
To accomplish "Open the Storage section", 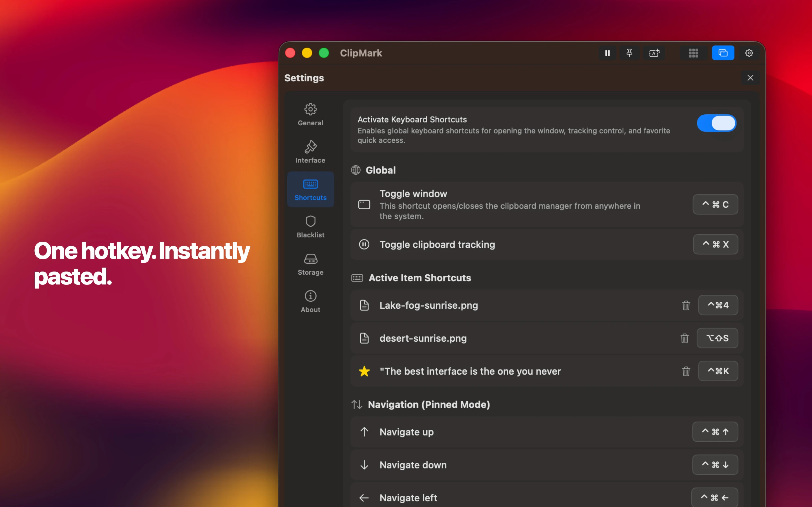I will pos(310,264).
